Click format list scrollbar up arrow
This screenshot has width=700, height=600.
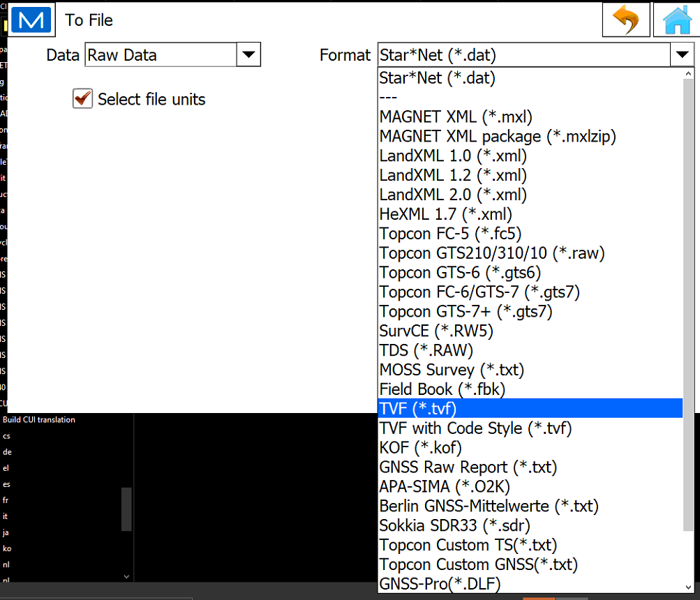coord(688,74)
